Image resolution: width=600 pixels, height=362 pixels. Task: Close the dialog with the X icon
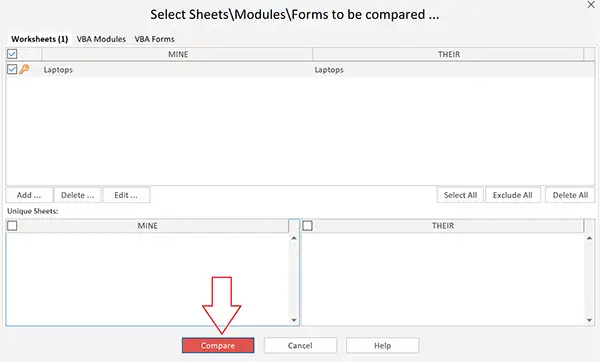591,5
